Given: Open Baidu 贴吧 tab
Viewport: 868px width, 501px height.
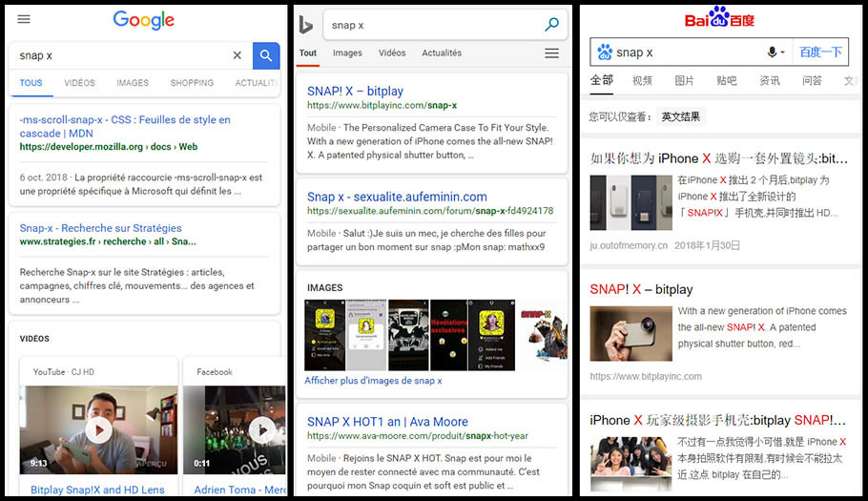Looking at the screenshot, I should 726,81.
